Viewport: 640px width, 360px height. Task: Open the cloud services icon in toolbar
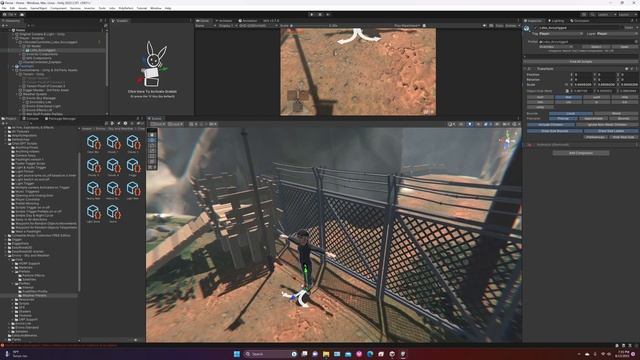point(22,14)
